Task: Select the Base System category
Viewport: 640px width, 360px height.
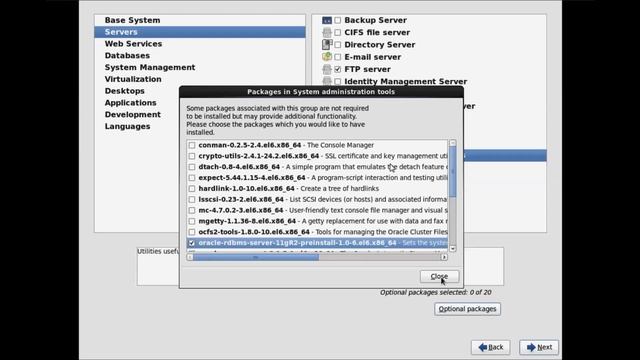Action: click(200, 20)
